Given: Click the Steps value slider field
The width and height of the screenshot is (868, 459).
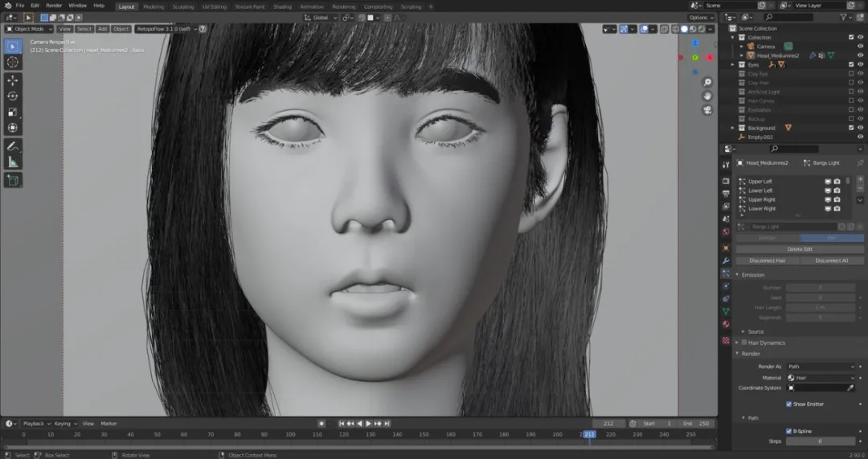Looking at the screenshot, I should 821,441.
